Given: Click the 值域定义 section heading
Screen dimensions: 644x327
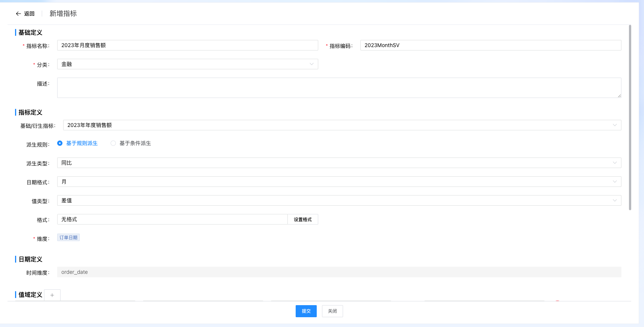Looking at the screenshot, I should coord(30,295).
